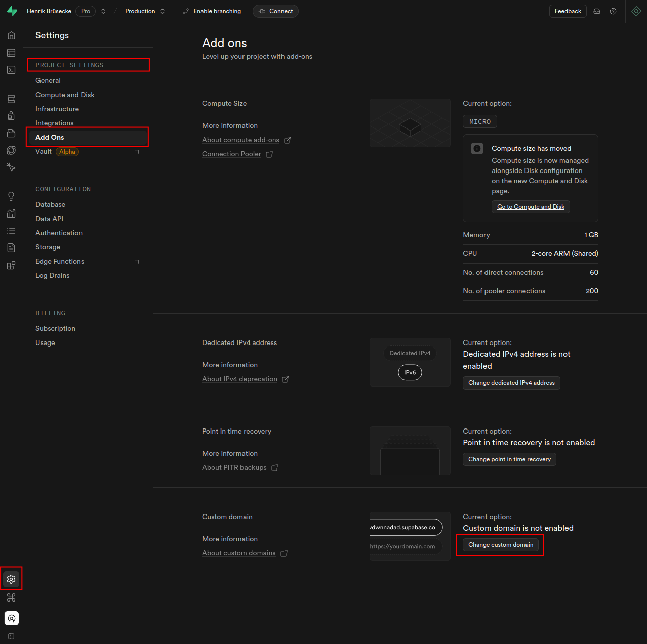The height and width of the screenshot is (644, 647).
Task: Open the Storage folder icon in the rail
Action: (11, 133)
